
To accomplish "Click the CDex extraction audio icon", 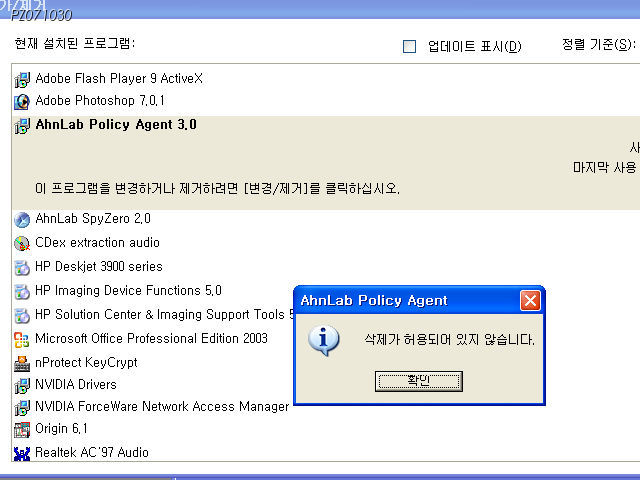I will [x=22, y=244].
